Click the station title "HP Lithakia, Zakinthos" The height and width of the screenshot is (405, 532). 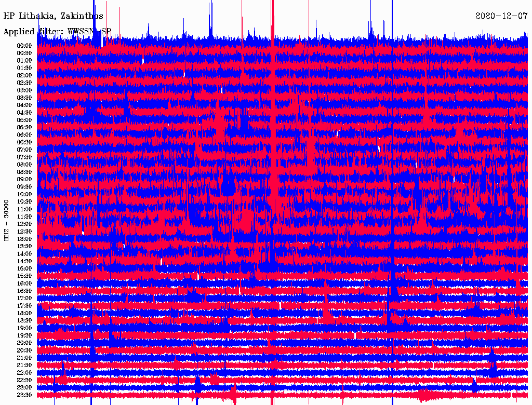tap(54, 16)
